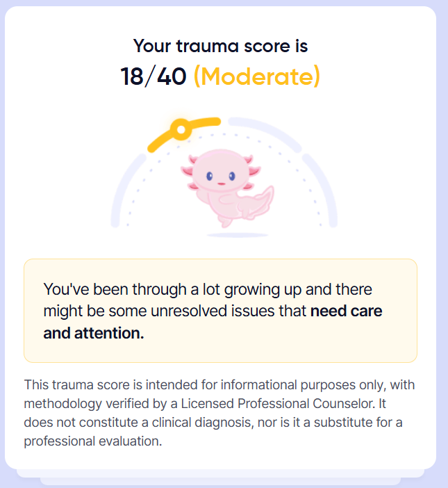Click the 'professional evaluation.' closing text
Image resolution: width=448 pixels, height=488 pixels.
tap(93, 441)
